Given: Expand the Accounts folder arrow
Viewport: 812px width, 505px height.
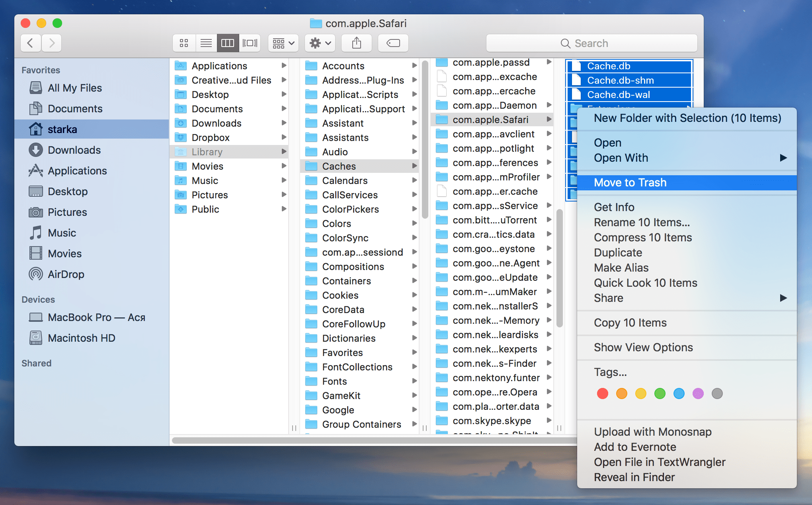Looking at the screenshot, I should (414, 66).
